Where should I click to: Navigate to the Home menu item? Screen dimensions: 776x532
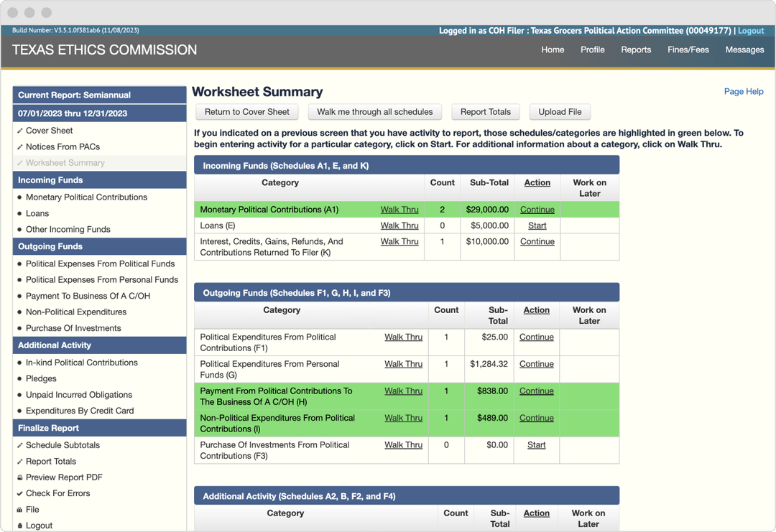(553, 50)
